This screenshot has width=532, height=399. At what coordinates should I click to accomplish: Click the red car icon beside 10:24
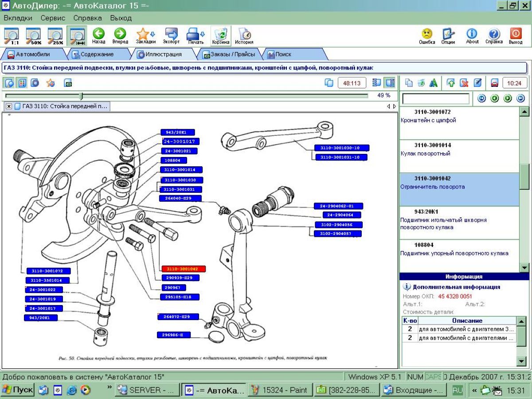coord(494,83)
